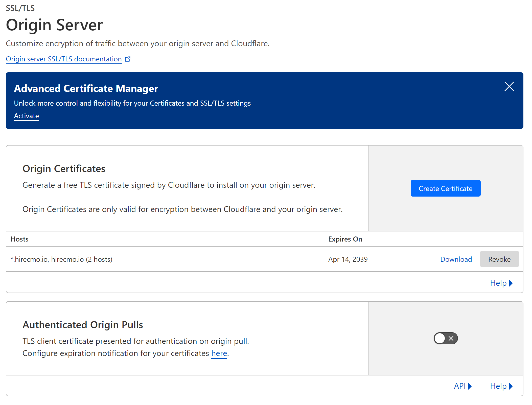Screen dimensions: 532x405
Task: Click the Origin Certificates heading
Action: point(64,169)
